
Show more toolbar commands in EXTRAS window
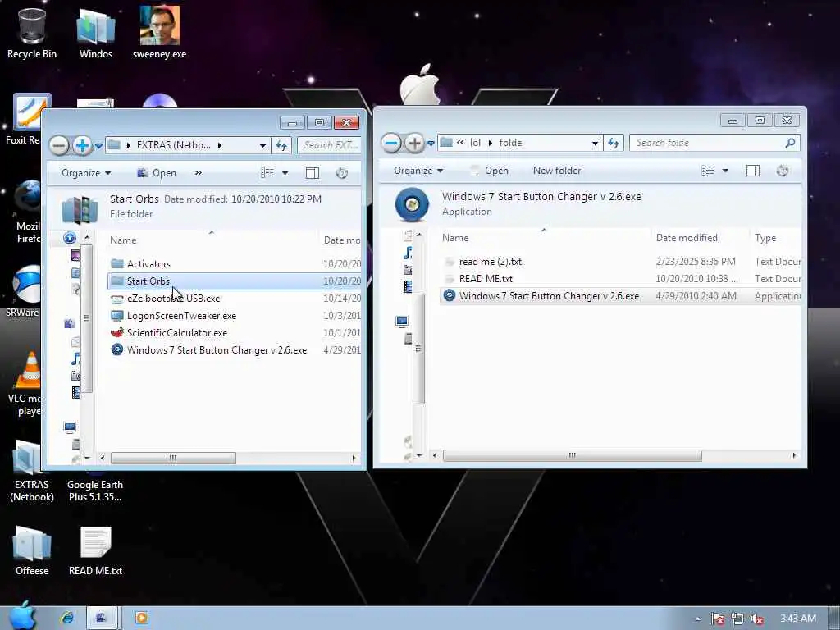coord(199,173)
